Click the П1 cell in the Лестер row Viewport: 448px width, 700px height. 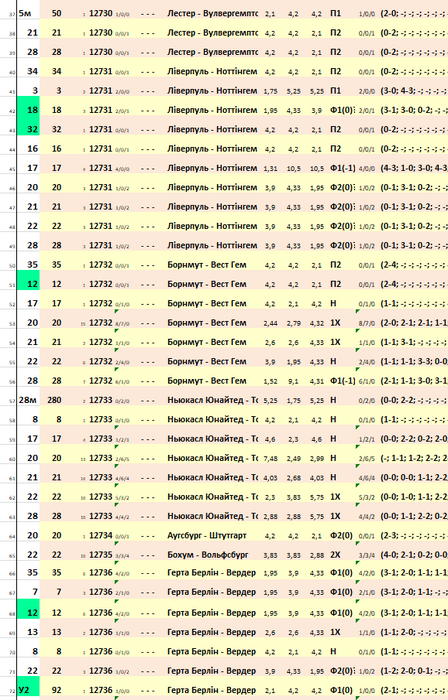coord(335,13)
